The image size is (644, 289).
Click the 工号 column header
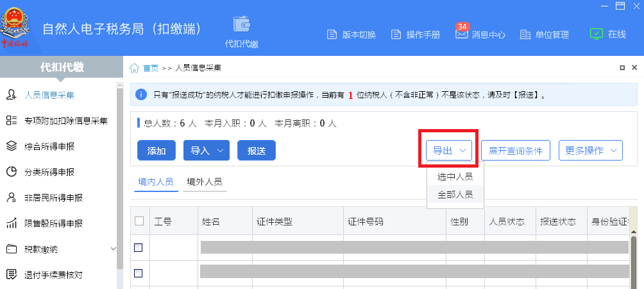(174, 221)
